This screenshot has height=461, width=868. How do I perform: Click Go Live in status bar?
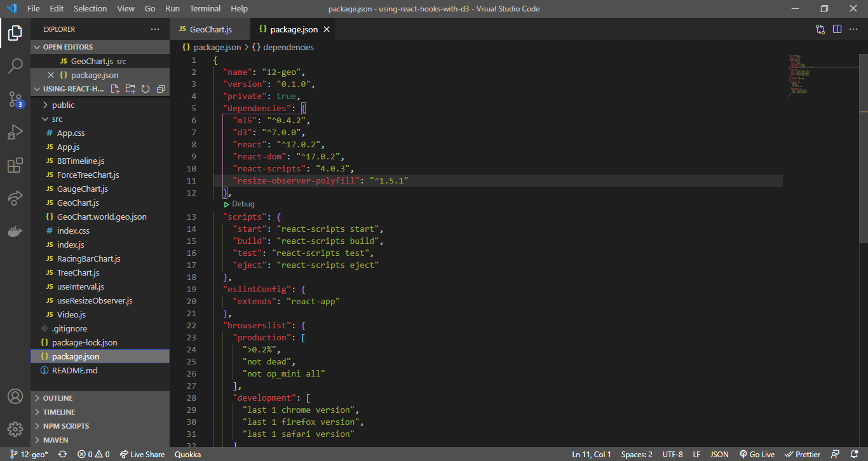[757, 454]
